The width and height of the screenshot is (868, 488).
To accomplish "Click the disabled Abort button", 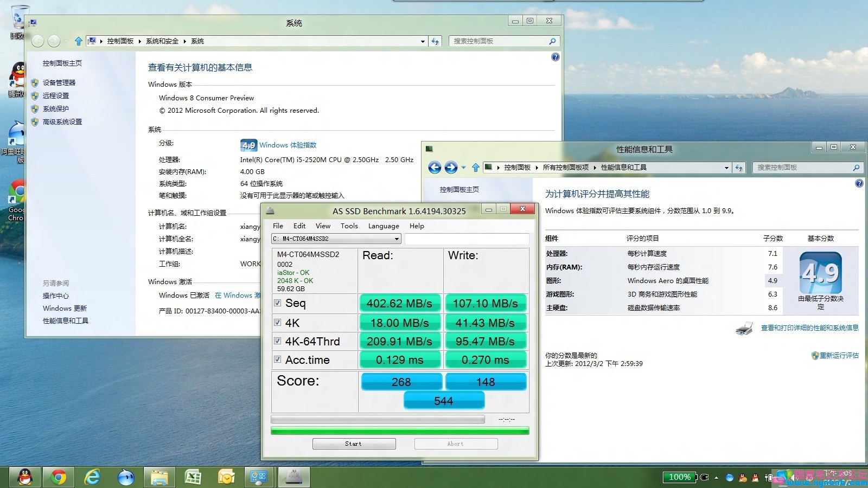I will pos(456,444).
